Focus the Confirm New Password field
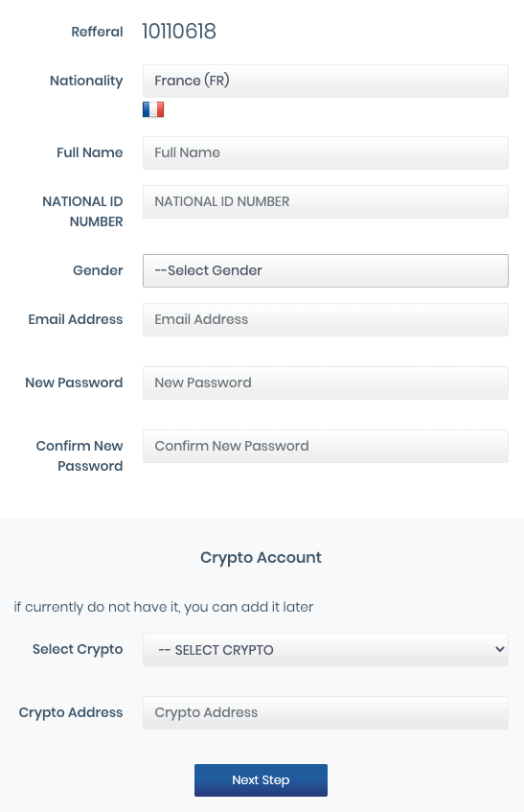This screenshot has height=812, width=524. coord(326,446)
